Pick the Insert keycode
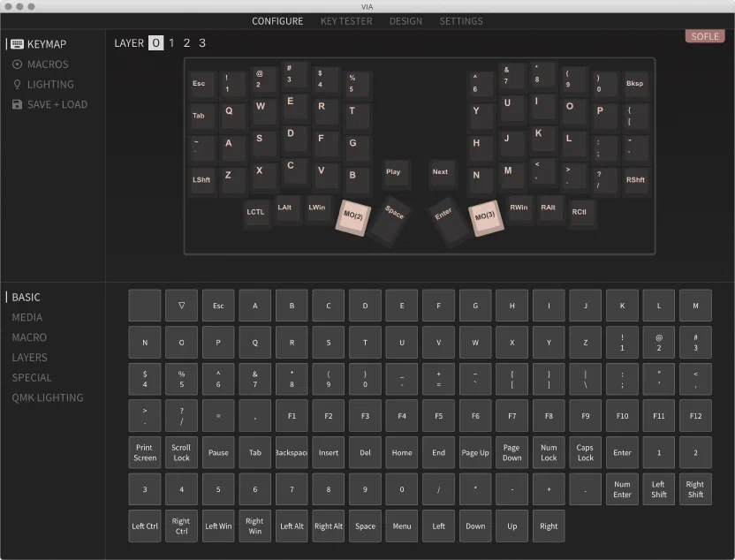 (329, 453)
